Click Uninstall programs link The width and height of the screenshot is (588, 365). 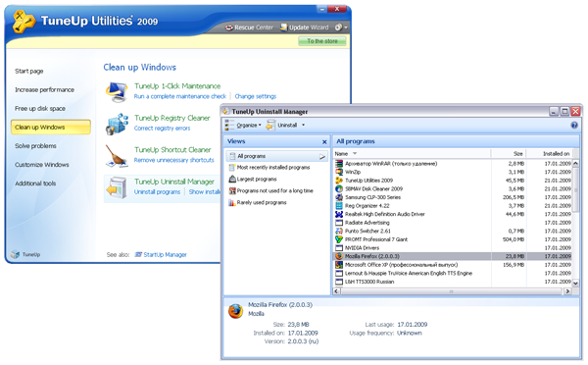[157, 192]
